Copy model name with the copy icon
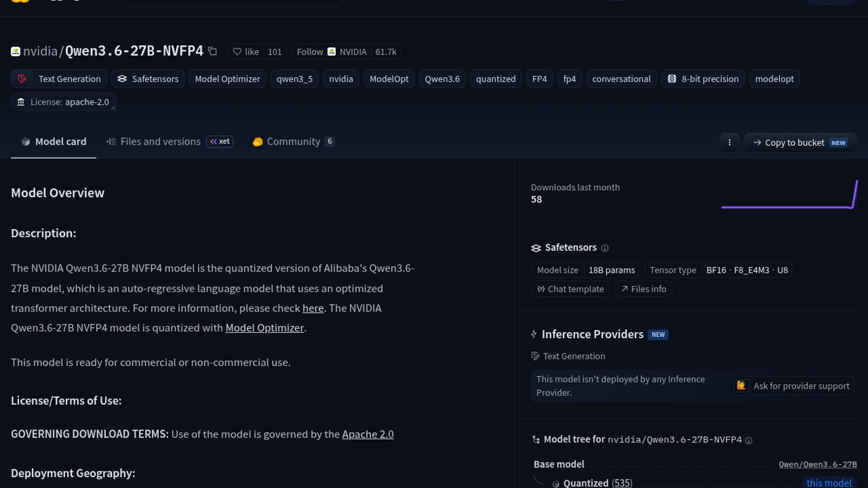The width and height of the screenshot is (868, 488). click(x=212, y=52)
